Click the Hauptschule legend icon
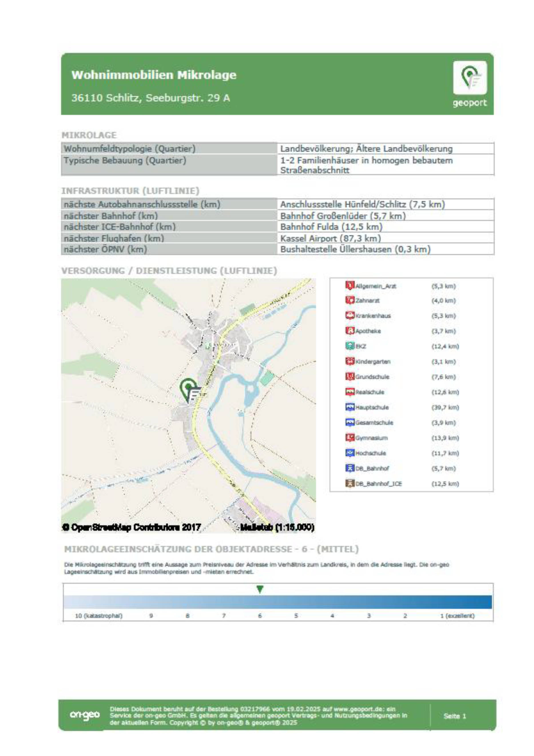534x756 pixels. pos(349,407)
